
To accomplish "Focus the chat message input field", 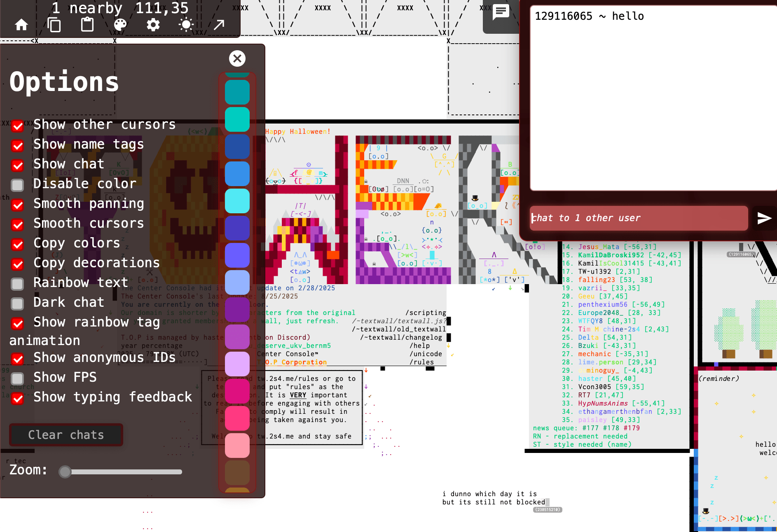I will 639,218.
